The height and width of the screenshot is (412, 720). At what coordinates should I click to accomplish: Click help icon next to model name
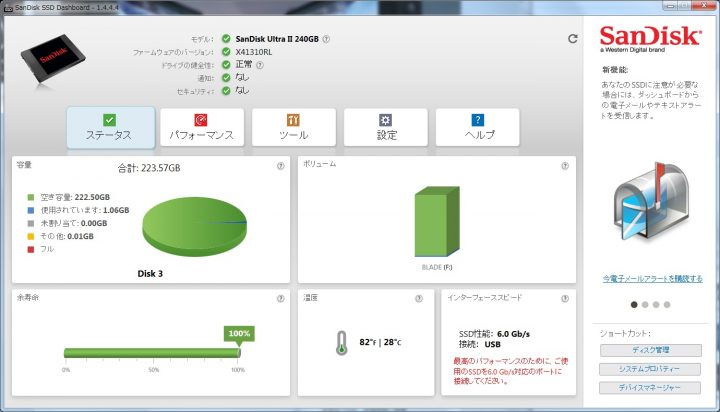coord(326,39)
